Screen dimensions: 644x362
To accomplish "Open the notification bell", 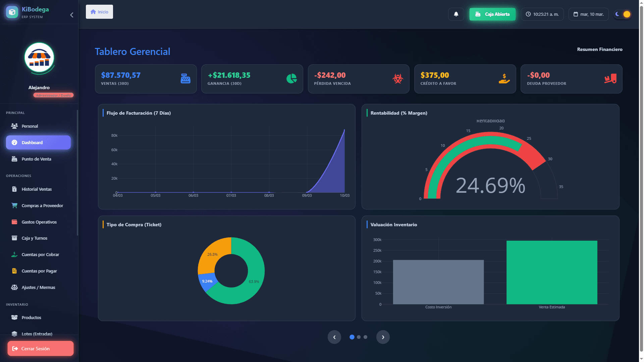I will [456, 14].
